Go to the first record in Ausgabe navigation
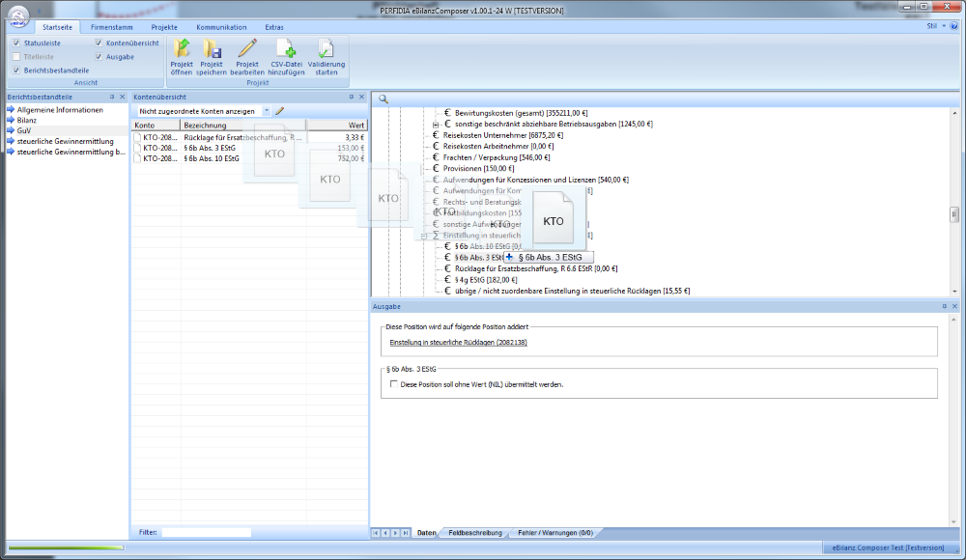 click(x=376, y=533)
